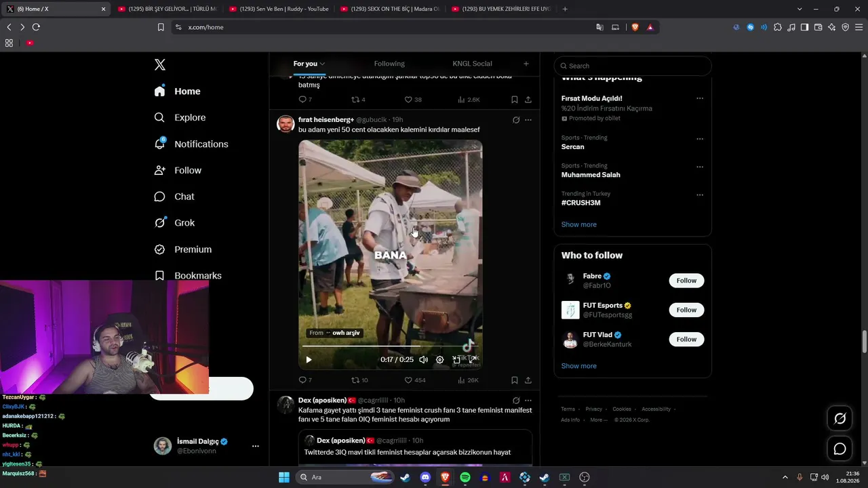
Task: Open Discord from the taskbar
Action: (425, 477)
